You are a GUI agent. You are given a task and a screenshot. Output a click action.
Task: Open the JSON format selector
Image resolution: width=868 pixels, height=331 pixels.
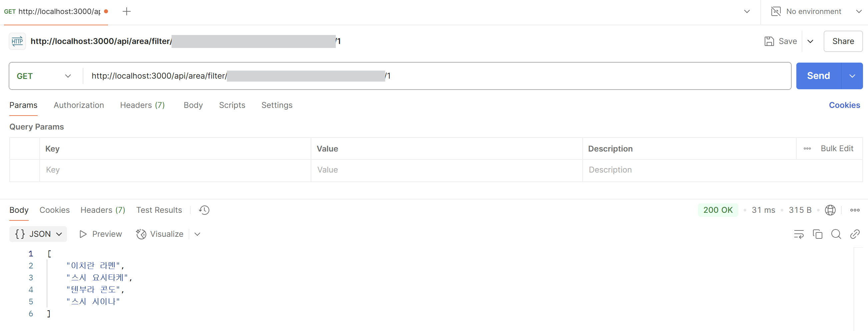point(38,234)
